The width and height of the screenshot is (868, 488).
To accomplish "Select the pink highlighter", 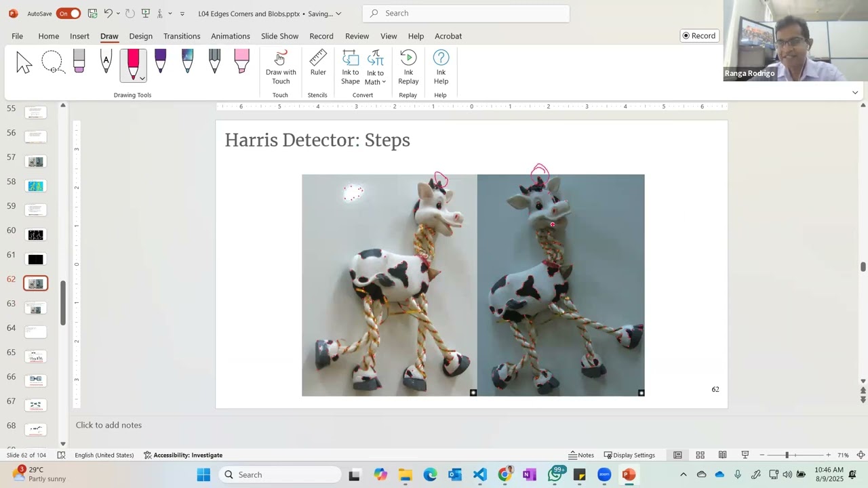I will tap(241, 62).
